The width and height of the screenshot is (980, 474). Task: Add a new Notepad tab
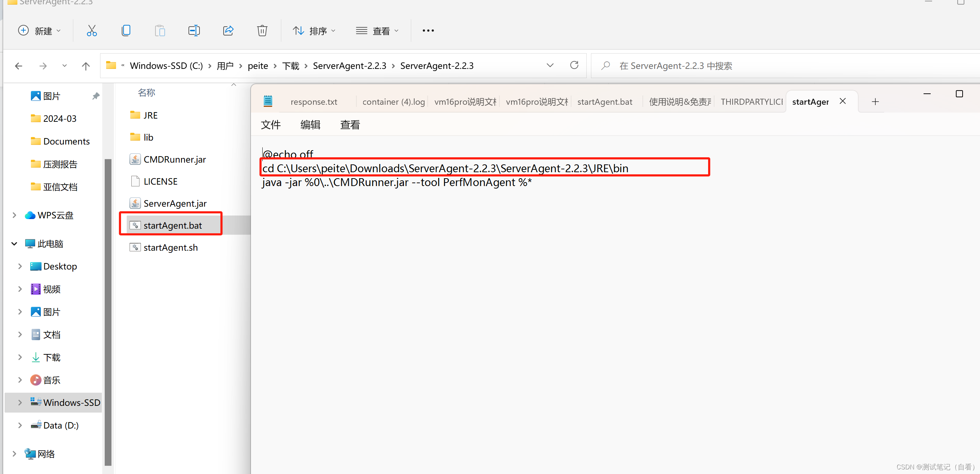click(875, 102)
